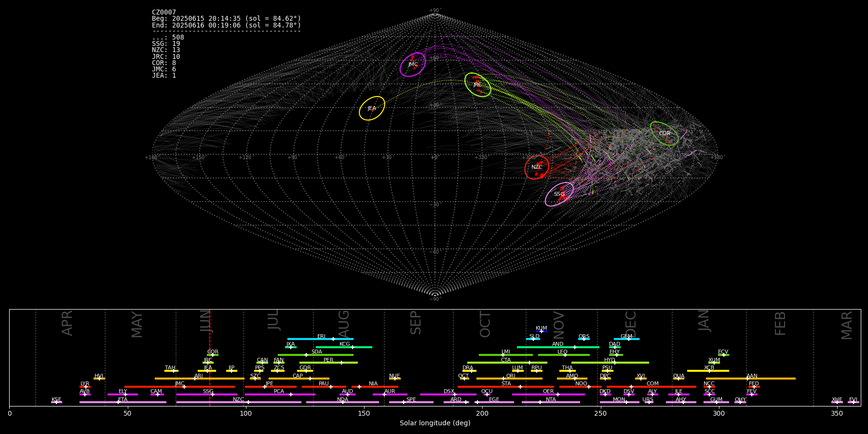Click the red dashed current solar longitude line
The height and width of the screenshot is (434, 868).
tap(210, 357)
